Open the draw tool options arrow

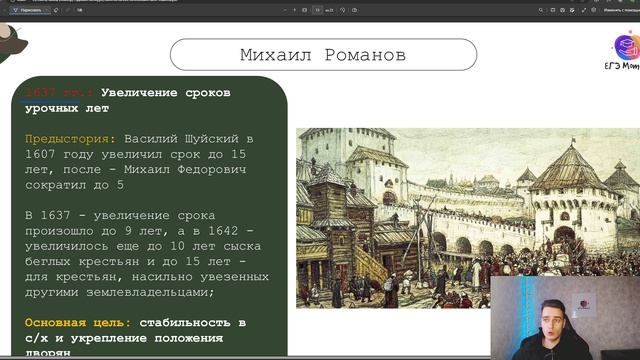[x=47, y=10]
